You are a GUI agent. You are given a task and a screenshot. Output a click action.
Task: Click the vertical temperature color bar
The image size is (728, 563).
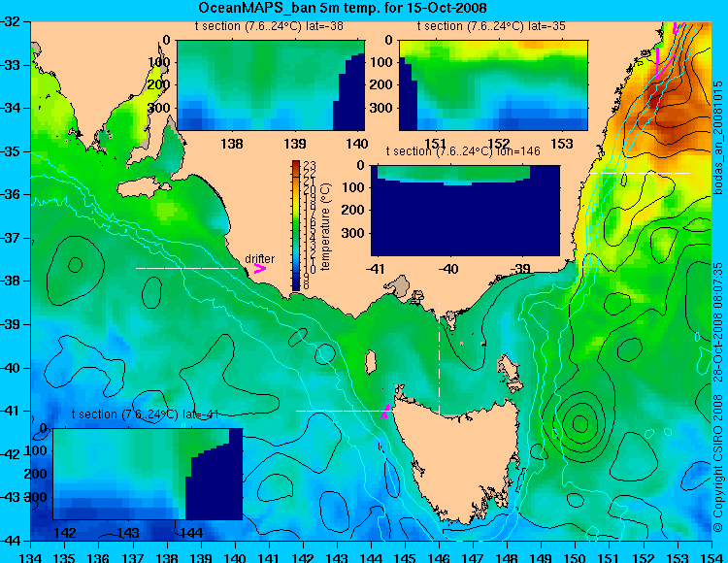coord(296,225)
